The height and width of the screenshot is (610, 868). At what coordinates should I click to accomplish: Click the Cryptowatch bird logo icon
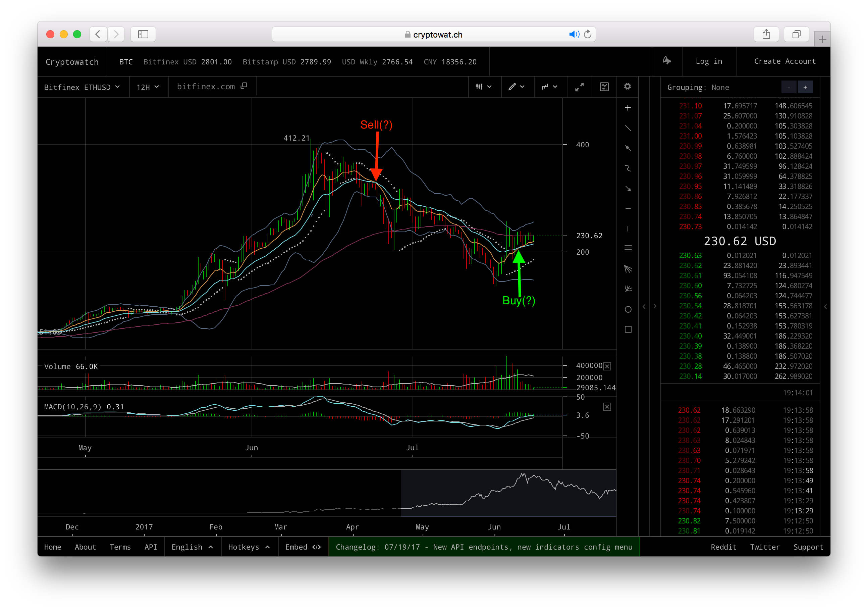[x=666, y=61]
